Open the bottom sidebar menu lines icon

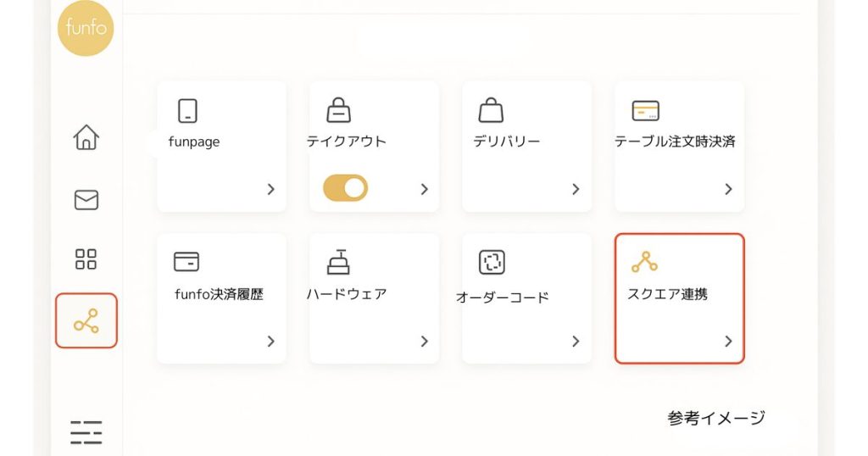pos(86,432)
